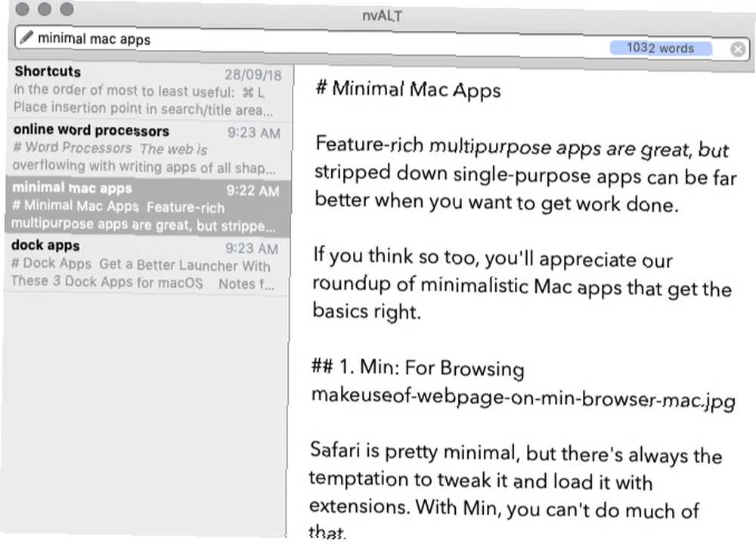
Task: Open the Shortcuts note
Action: coord(148,91)
